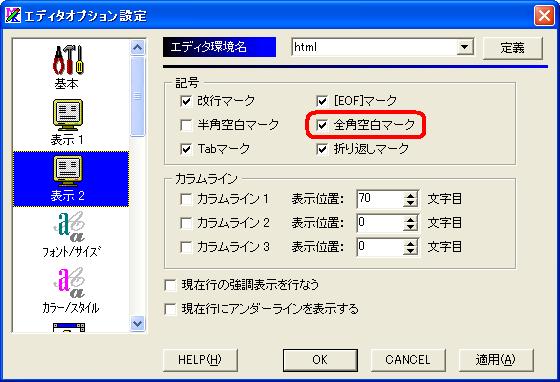Open the カラー/スタイル category icon
Viewport: 560px width, 382px height.
point(70,283)
